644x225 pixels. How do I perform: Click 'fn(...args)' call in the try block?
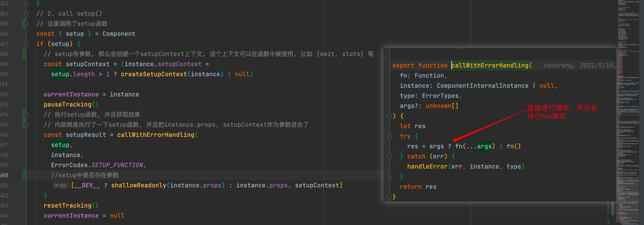point(475,146)
